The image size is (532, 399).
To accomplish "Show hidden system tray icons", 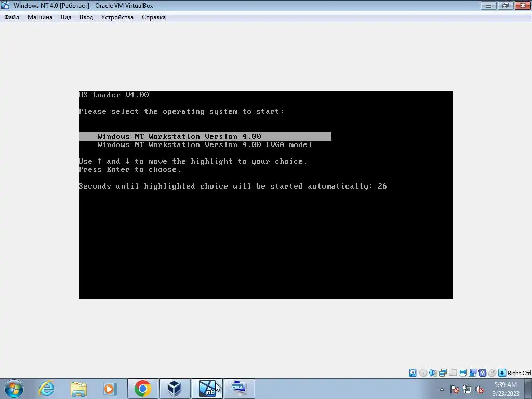I will (442, 389).
